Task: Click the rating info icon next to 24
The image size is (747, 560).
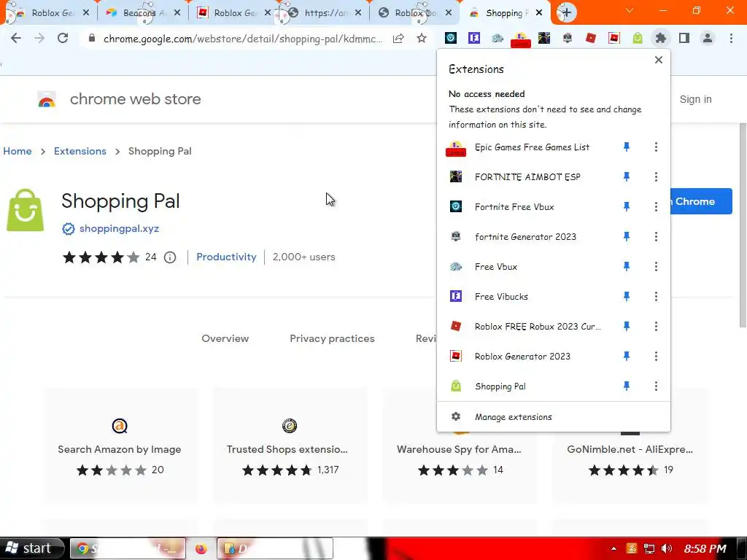Action: point(169,257)
